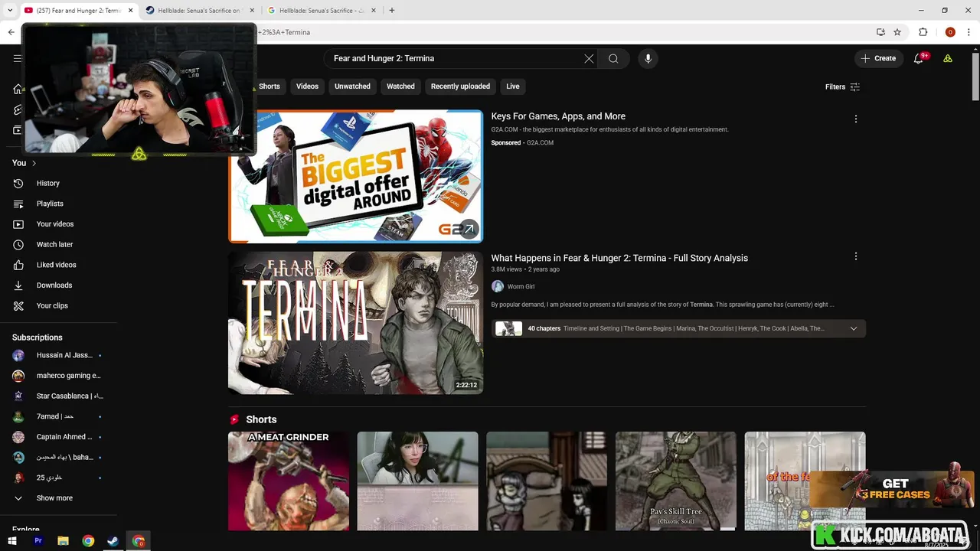The height and width of the screenshot is (551, 980).
Task: Open Worm Girl channel name
Action: click(521, 286)
